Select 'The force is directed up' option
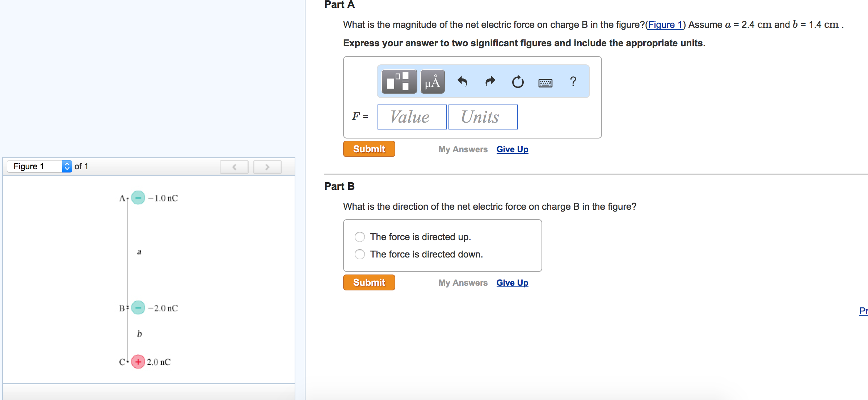 (360, 237)
